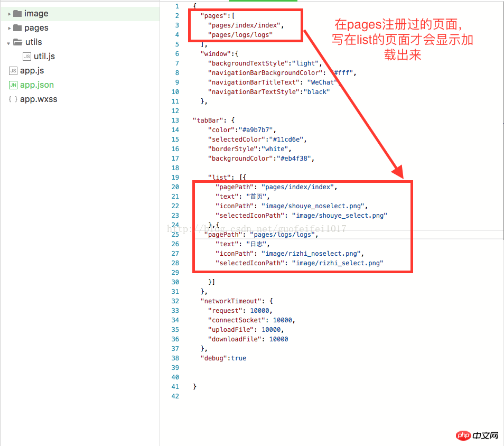Viewport: 504px width, 446px height.
Task: Click the "window":{ key on line 6
Action: click(x=220, y=54)
